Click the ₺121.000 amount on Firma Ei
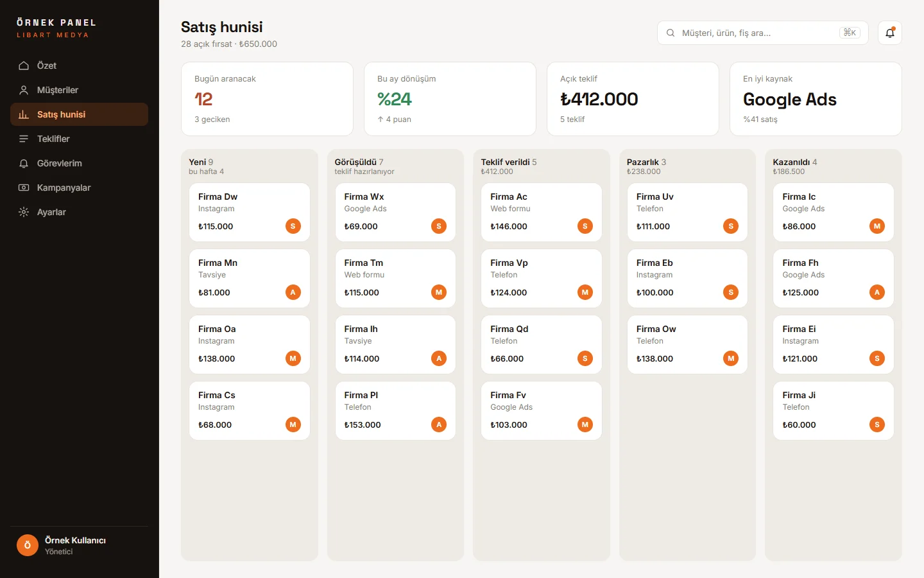924x578 pixels. (x=800, y=358)
